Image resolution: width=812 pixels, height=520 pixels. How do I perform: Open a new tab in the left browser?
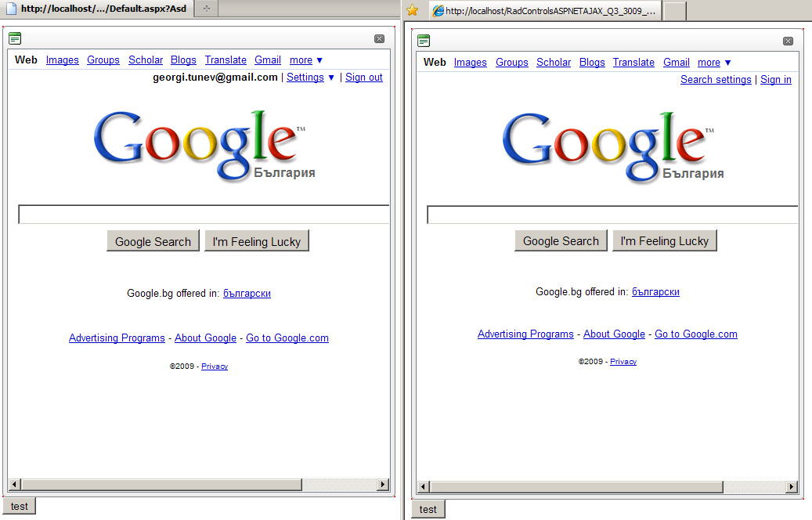coord(206,9)
